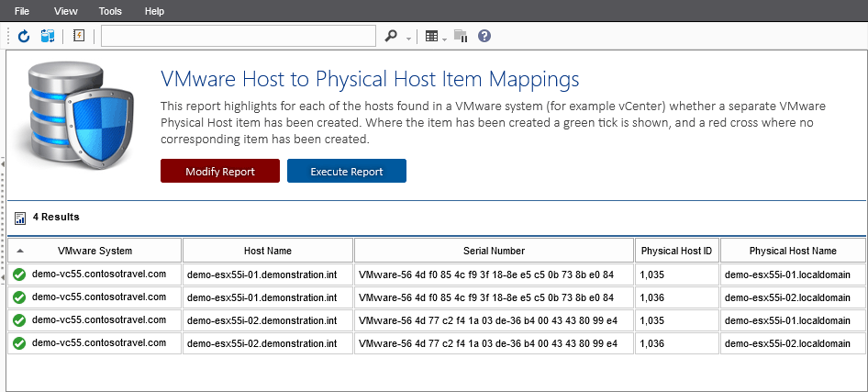Click the sort arrow in VMware System header
868x392 pixels.
pyautogui.click(x=20, y=251)
